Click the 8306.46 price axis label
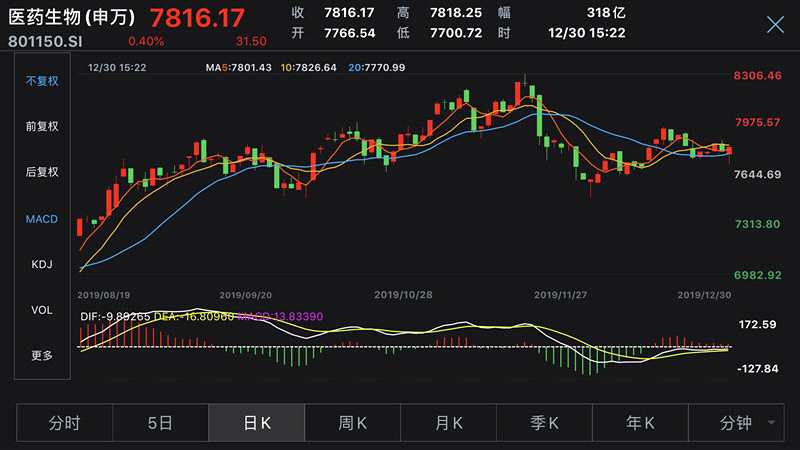The height and width of the screenshot is (450, 800). click(x=758, y=76)
